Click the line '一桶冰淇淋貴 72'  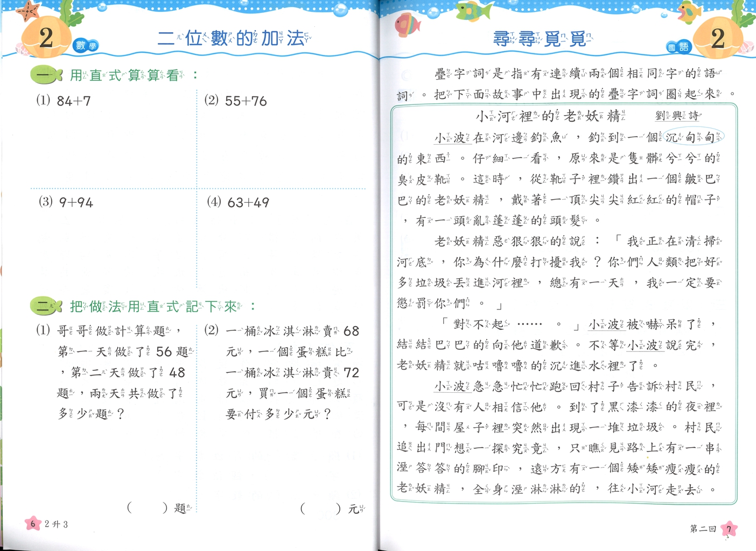(292, 372)
